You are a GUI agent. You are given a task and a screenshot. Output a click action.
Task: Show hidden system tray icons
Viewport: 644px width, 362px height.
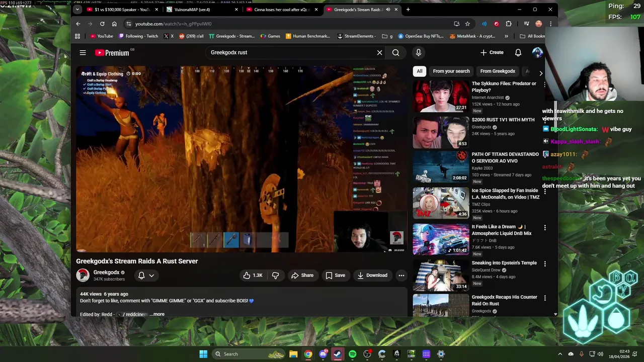click(x=560, y=354)
